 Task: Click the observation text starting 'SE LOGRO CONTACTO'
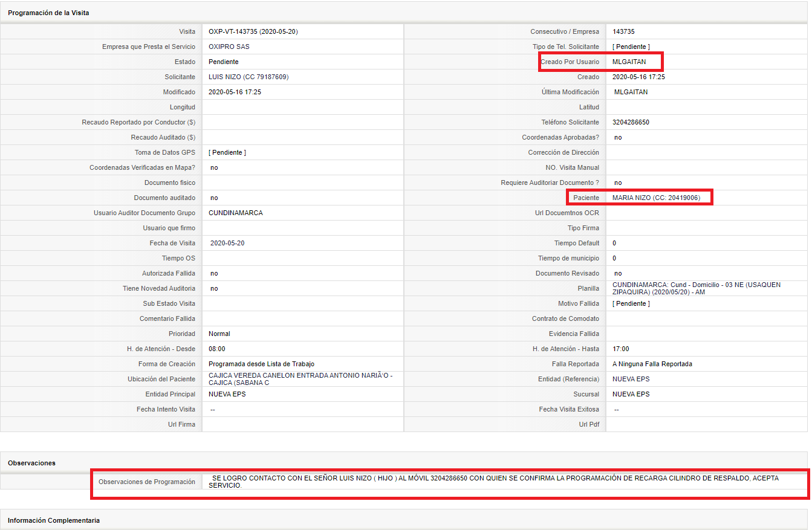pos(494,482)
